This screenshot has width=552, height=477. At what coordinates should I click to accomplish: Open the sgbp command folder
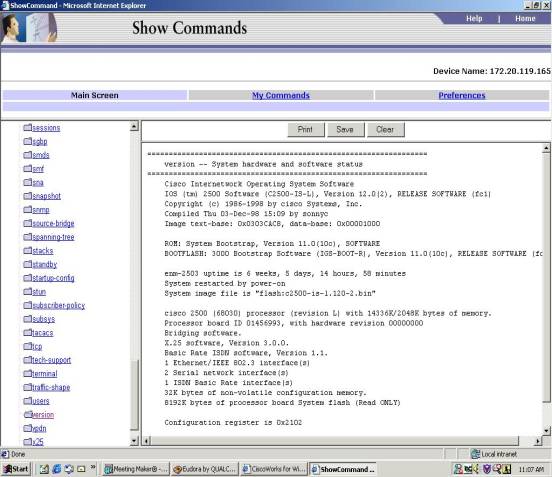(x=40, y=142)
